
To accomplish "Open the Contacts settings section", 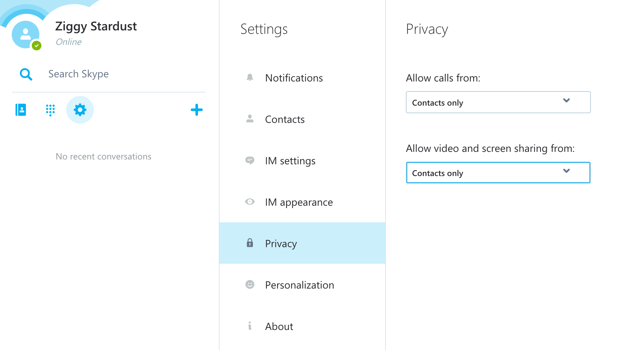I will click(302, 119).
